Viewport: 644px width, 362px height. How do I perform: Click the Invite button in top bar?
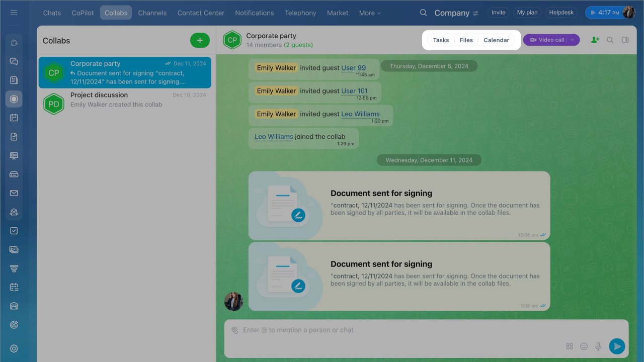[498, 13]
